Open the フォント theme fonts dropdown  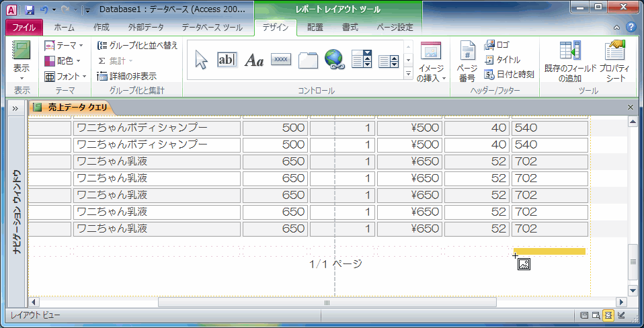[65, 77]
